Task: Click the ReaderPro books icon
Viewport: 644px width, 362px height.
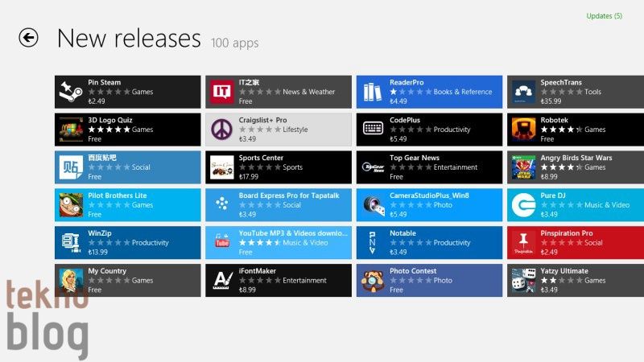Action: tap(372, 92)
